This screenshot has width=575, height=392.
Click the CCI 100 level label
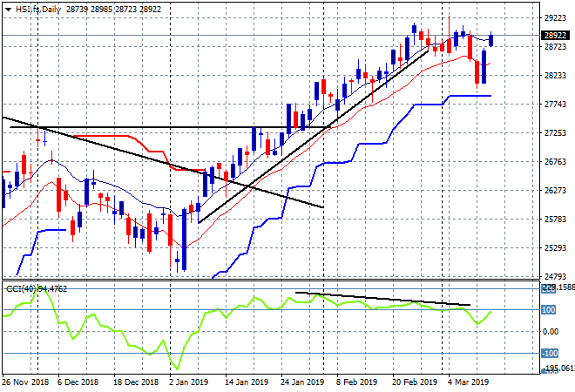(x=549, y=310)
